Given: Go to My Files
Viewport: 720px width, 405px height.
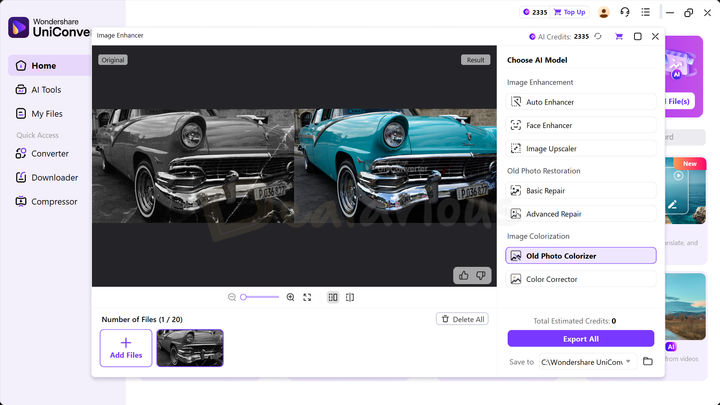Looking at the screenshot, I should [x=46, y=113].
